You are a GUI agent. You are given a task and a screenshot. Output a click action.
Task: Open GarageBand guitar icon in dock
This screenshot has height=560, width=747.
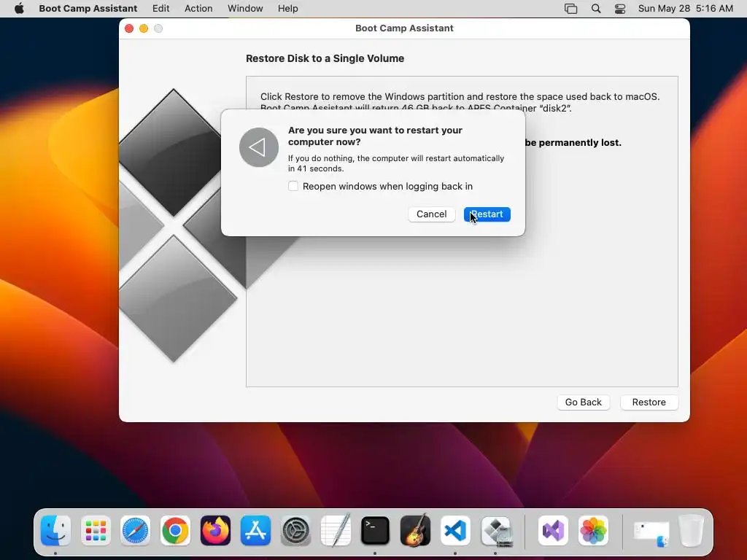(415, 530)
